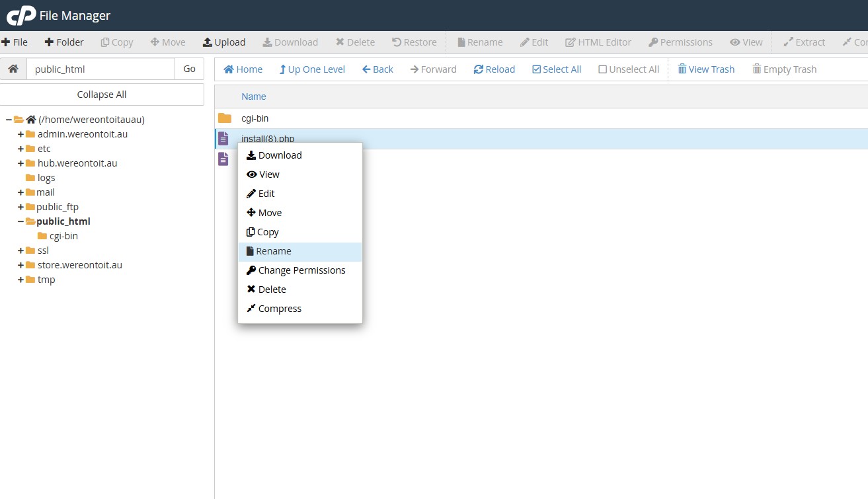Image resolution: width=868 pixels, height=499 pixels.
Task: Click Up One Level
Action: (x=312, y=69)
